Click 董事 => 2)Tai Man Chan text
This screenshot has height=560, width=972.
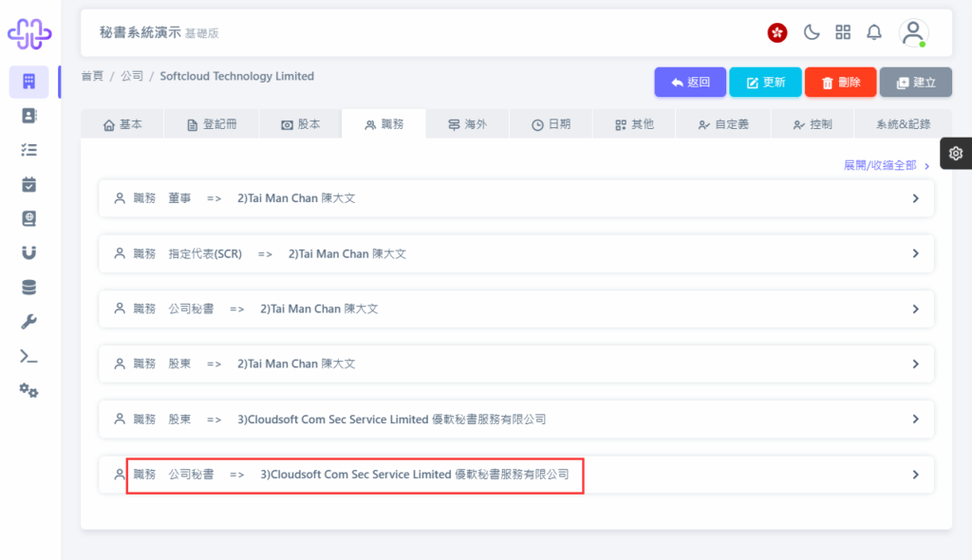pos(262,198)
